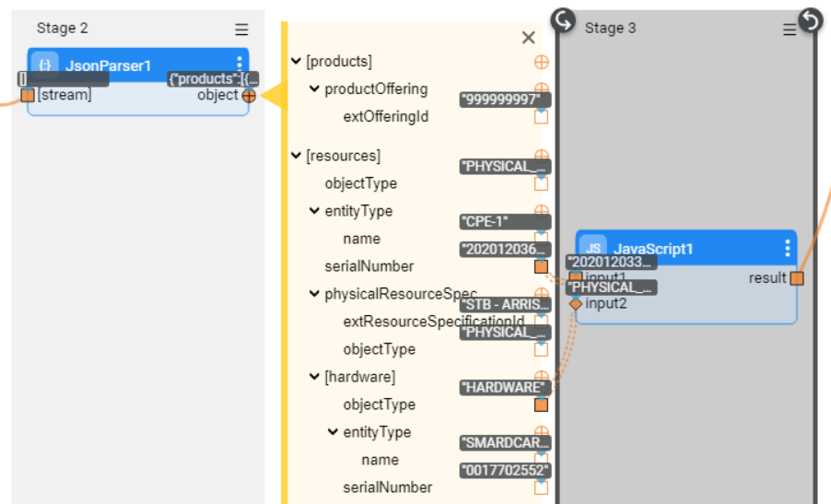Click the circle port beside [products]

(541, 62)
